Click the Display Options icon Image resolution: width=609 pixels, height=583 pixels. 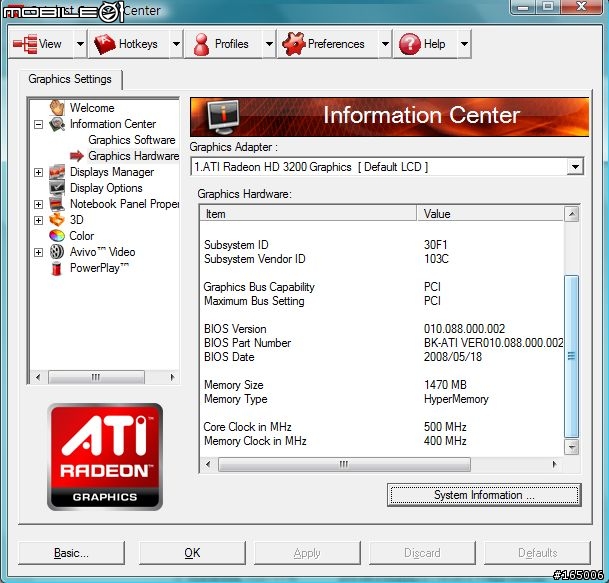tap(57, 188)
